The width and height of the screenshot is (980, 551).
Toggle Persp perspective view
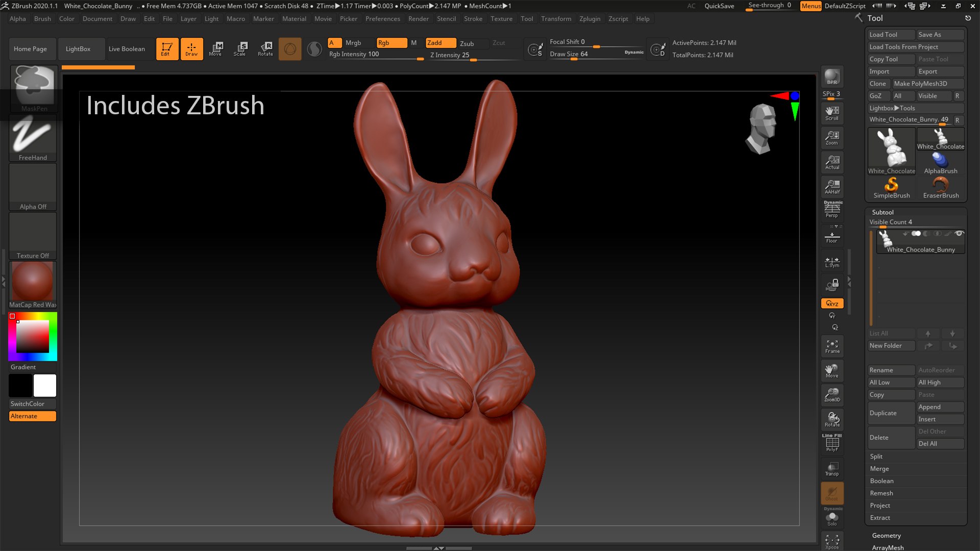pos(832,210)
